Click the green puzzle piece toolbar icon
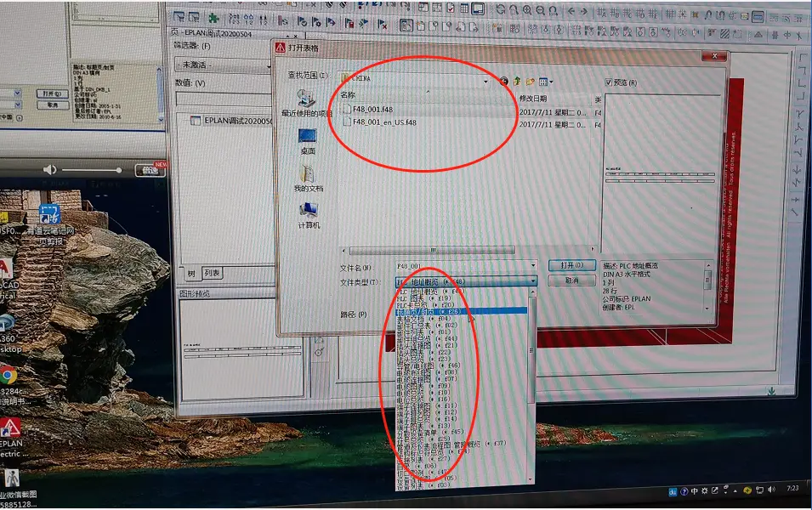 point(213,18)
